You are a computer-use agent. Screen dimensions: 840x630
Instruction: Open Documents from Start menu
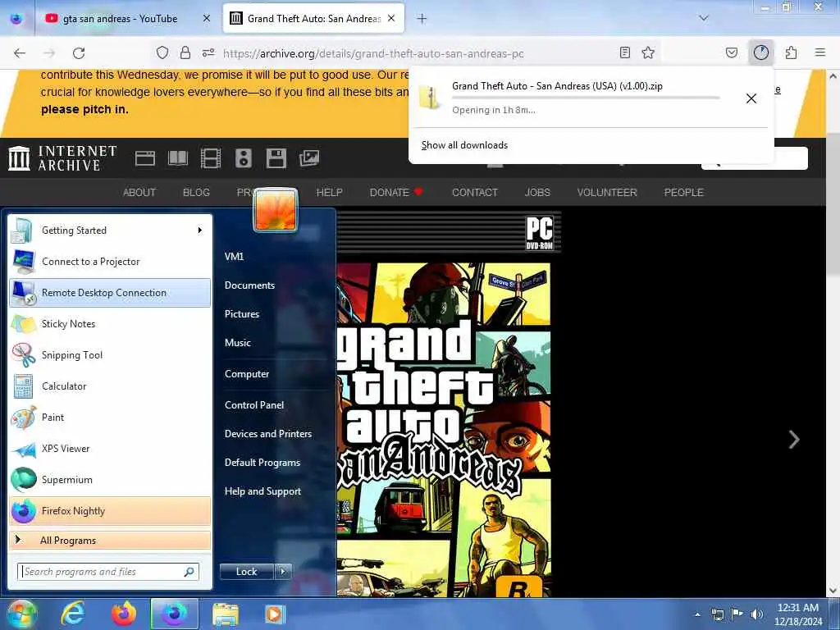249,285
